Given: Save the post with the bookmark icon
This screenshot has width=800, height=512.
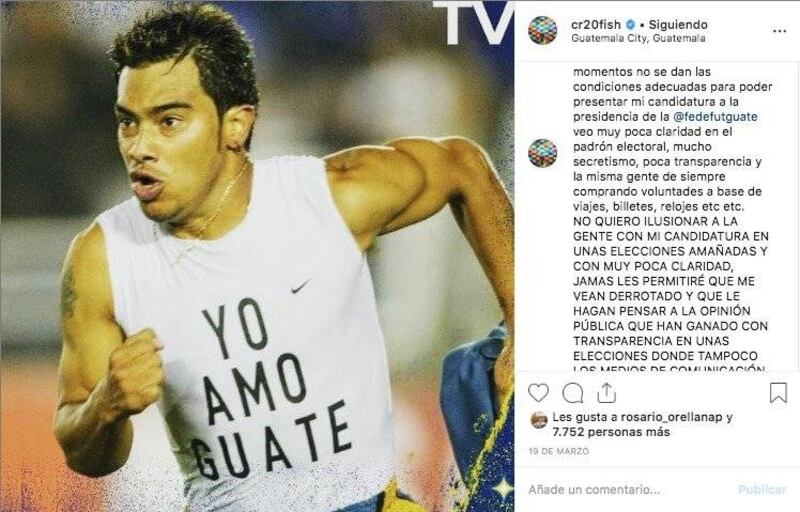Looking at the screenshot, I should click(x=778, y=393).
